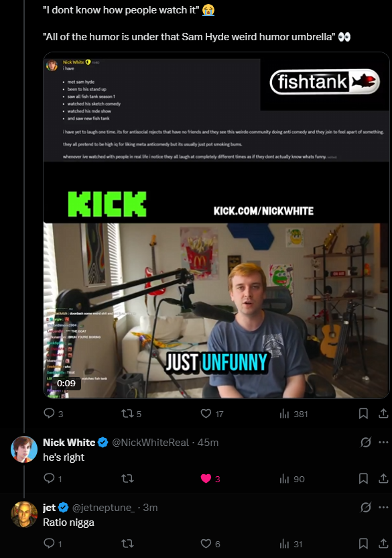The width and height of the screenshot is (392, 558).
Task: Visit the @NickWhiteReal handle link
Action: click(x=151, y=443)
